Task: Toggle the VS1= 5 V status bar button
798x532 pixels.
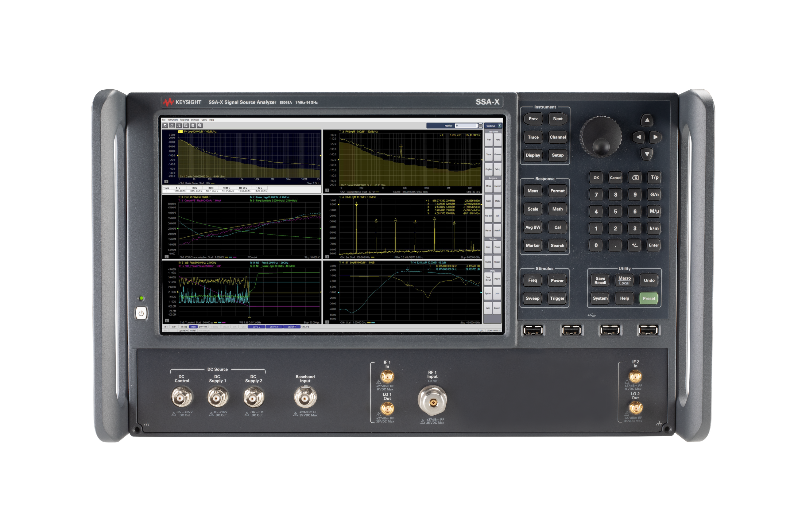Action: (x=274, y=327)
